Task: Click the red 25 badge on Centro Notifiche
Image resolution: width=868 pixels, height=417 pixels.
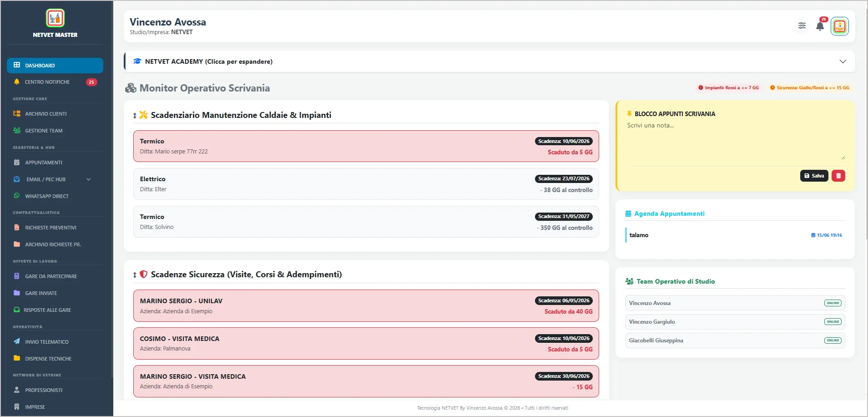Action: (91, 82)
